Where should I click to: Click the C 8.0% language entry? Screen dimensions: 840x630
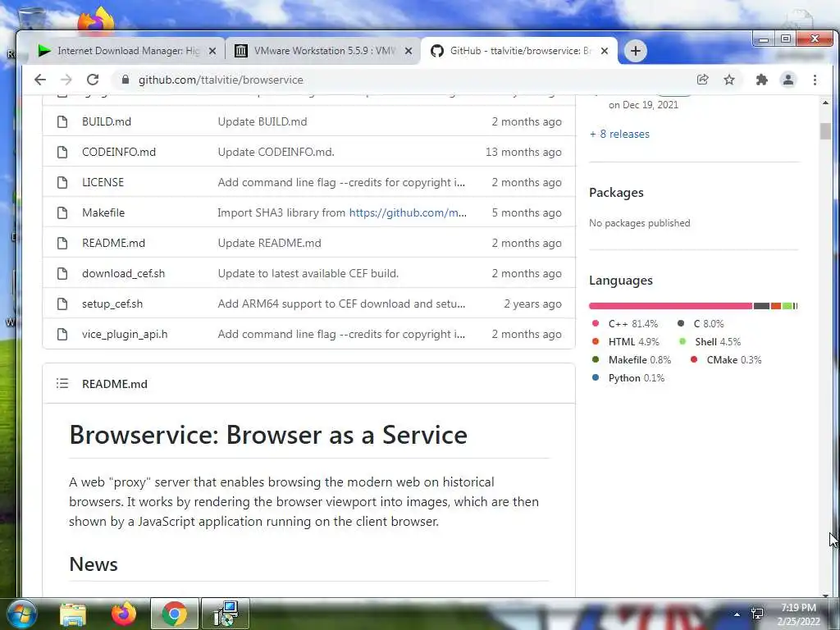click(701, 323)
